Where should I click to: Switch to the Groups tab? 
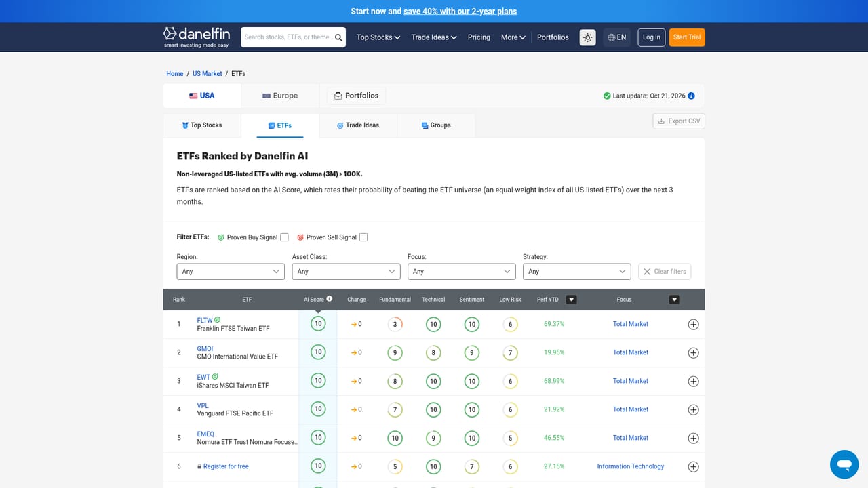click(436, 125)
